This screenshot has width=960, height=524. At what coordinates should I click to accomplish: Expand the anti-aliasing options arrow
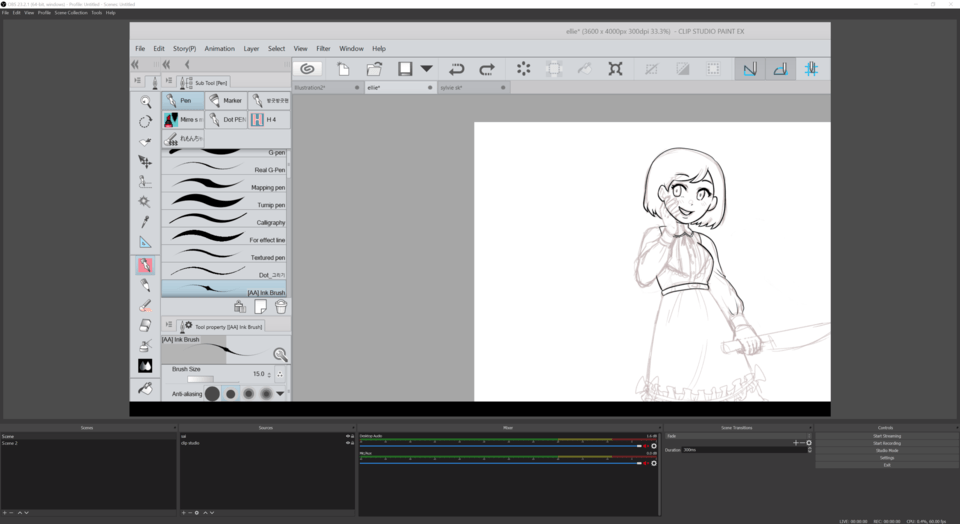[280, 394]
